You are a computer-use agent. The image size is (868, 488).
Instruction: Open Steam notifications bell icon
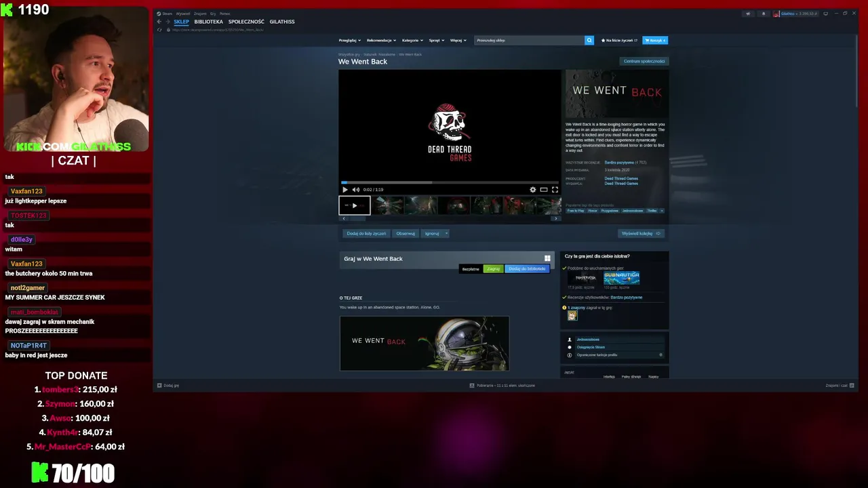[763, 14]
